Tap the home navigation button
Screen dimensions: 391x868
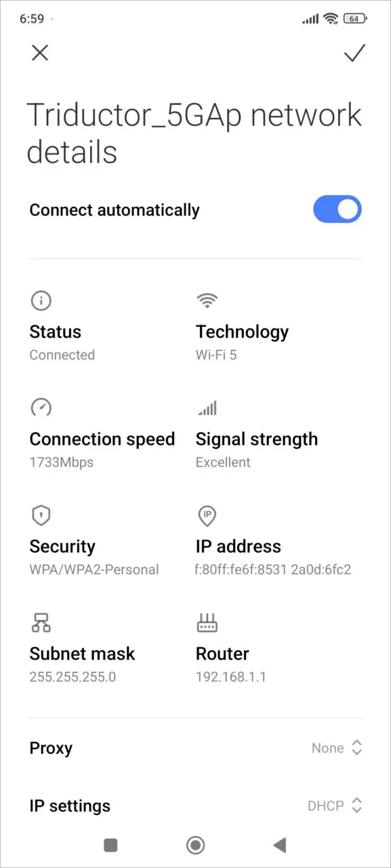coord(195,846)
